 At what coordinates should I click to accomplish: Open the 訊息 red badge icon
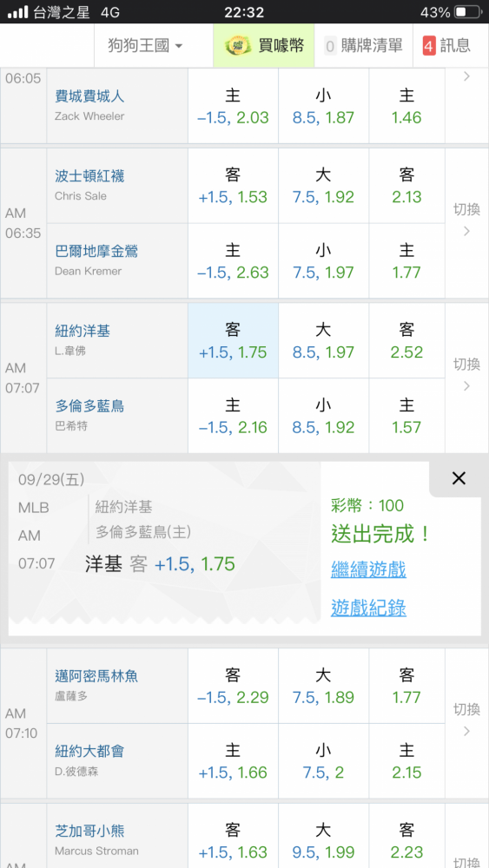point(429,45)
